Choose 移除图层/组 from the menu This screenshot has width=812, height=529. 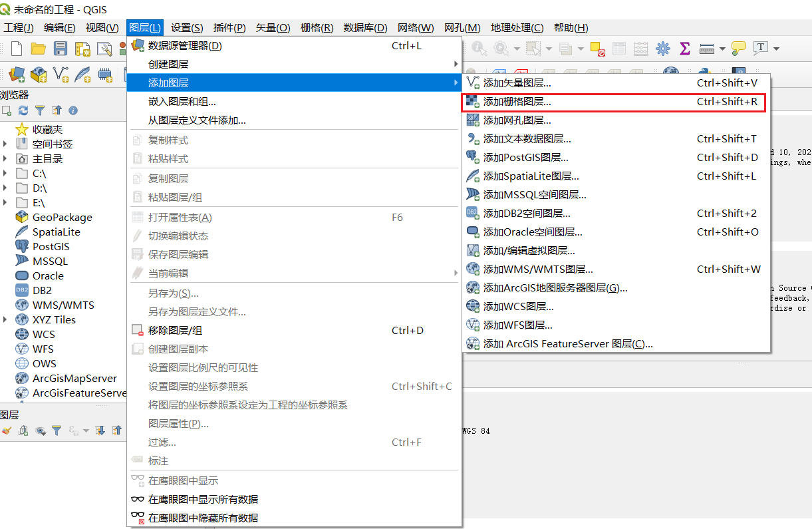click(294, 331)
